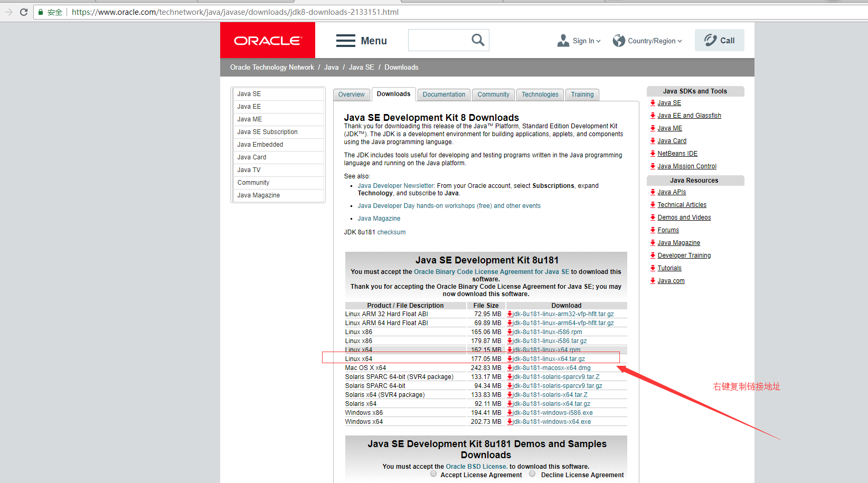Click Oracle Technology Network breadcrumb

(x=272, y=68)
